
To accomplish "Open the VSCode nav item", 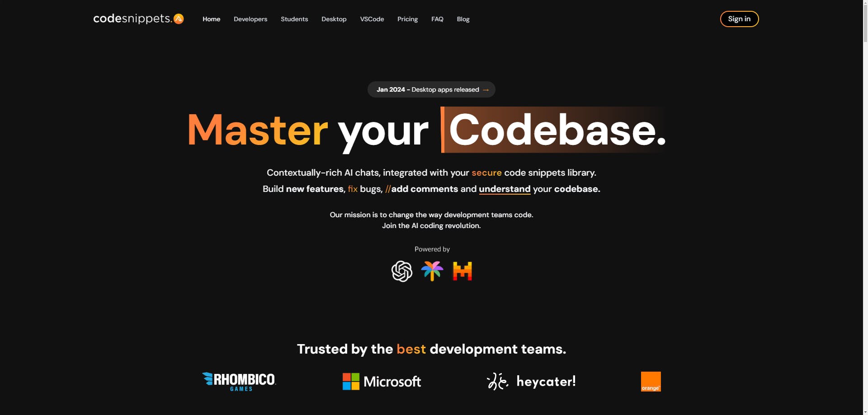I will [372, 19].
